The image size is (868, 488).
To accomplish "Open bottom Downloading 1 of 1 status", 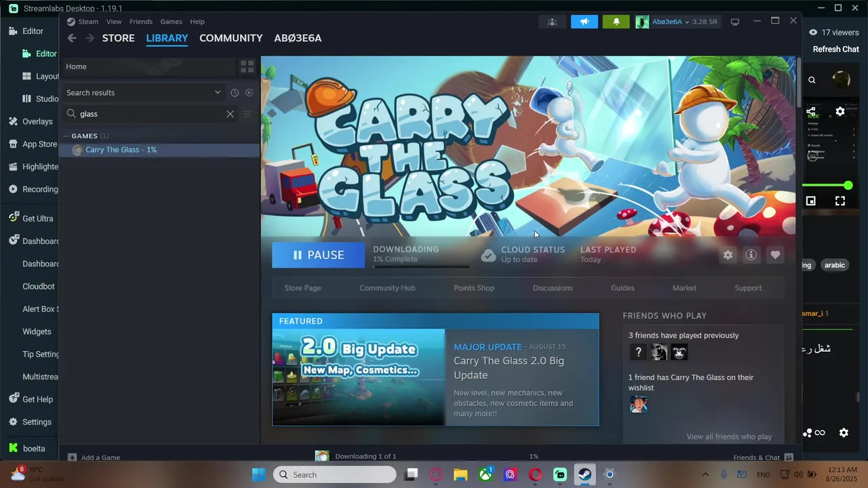I will (366, 456).
